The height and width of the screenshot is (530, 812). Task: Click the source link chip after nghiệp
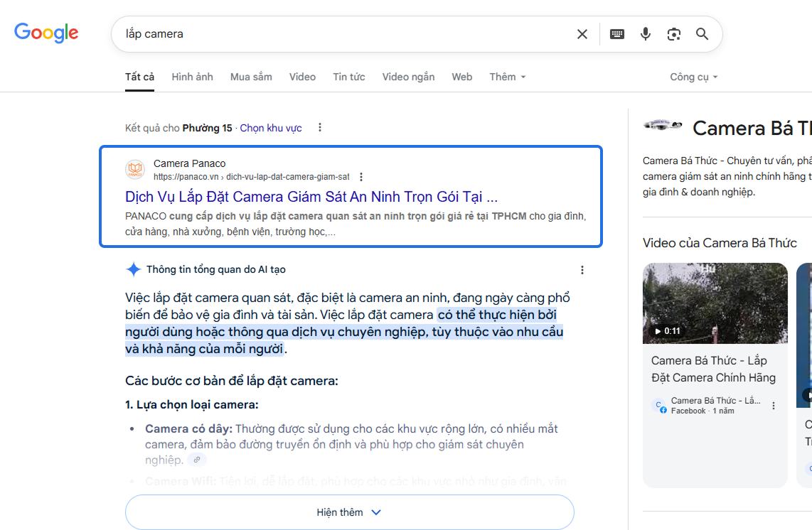(x=197, y=460)
